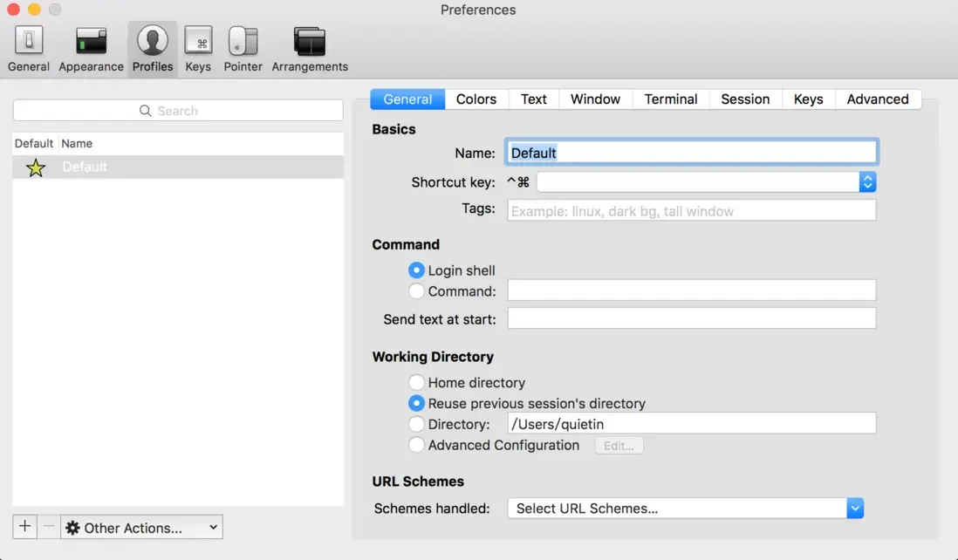Screen dimensions: 958x560
Task: Switch to the Text tab
Action: click(533, 99)
